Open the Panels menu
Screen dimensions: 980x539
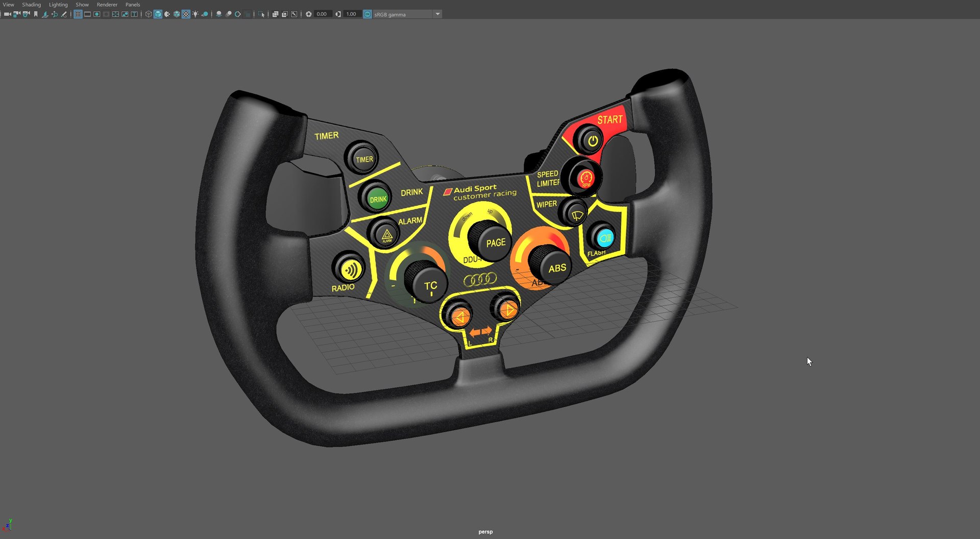(x=133, y=5)
